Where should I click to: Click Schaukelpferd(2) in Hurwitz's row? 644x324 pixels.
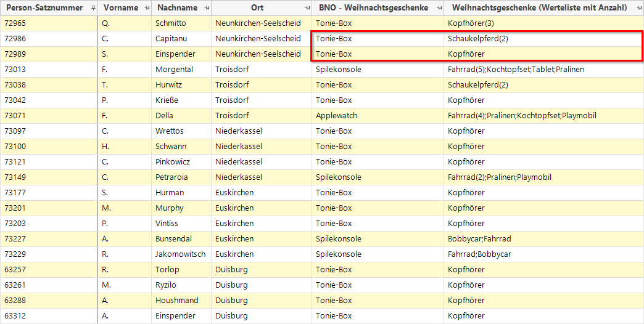coord(477,85)
